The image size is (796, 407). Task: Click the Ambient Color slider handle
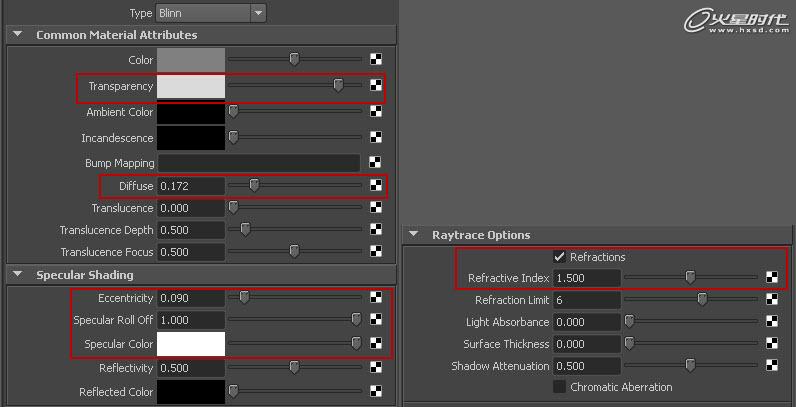click(x=233, y=112)
